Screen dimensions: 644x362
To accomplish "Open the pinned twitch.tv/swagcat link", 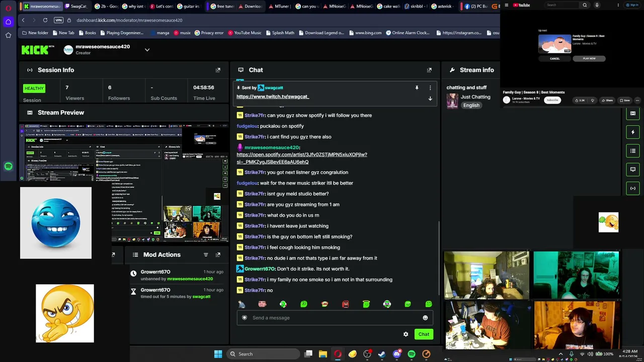I will click(x=273, y=97).
